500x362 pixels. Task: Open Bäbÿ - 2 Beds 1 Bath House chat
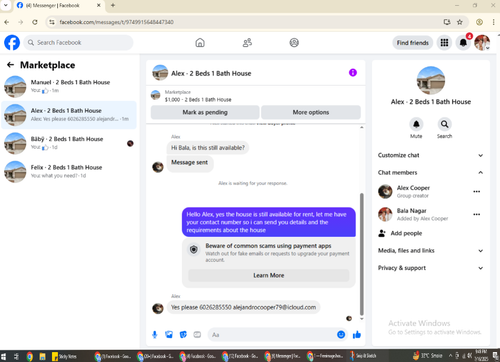(69, 143)
